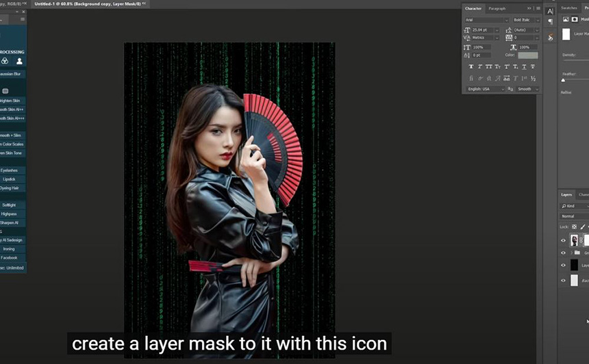The height and width of the screenshot is (364, 589).
Task: Apply Underline text style
Action: [x=524, y=66]
